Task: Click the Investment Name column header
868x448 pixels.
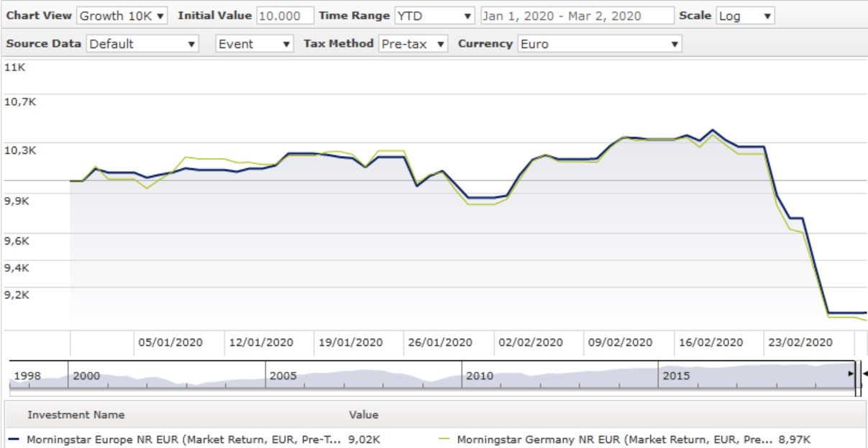Action: 76,415
